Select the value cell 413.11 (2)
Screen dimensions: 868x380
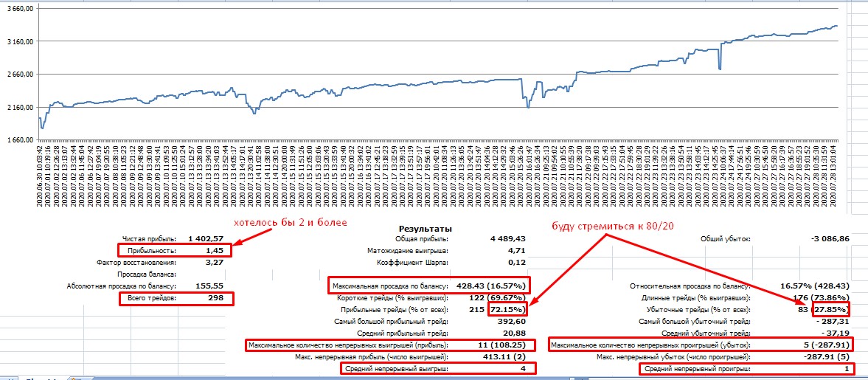tap(503, 356)
